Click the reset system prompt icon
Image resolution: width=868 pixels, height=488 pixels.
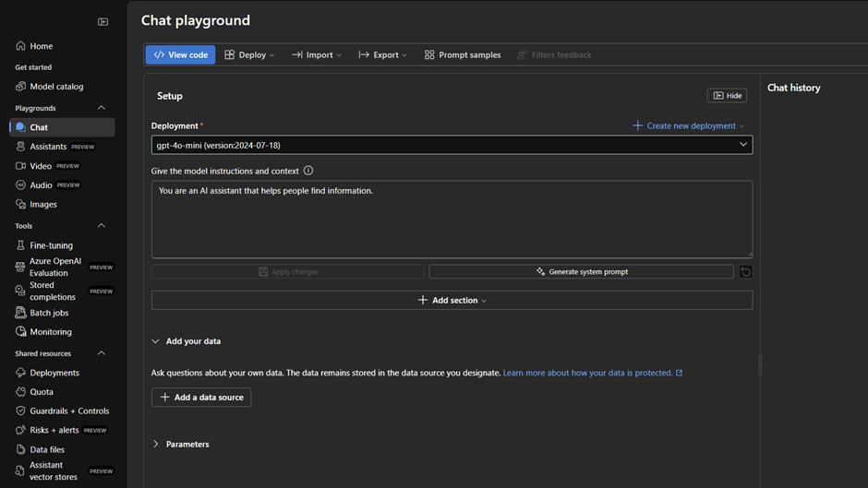745,272
